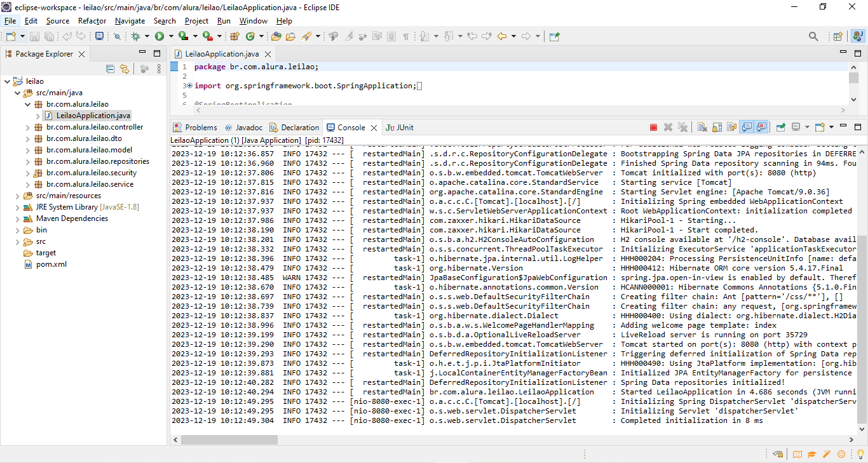Click the editor's scroll down arrow
This screenshot has height=463, width=868.
[853, 99]
